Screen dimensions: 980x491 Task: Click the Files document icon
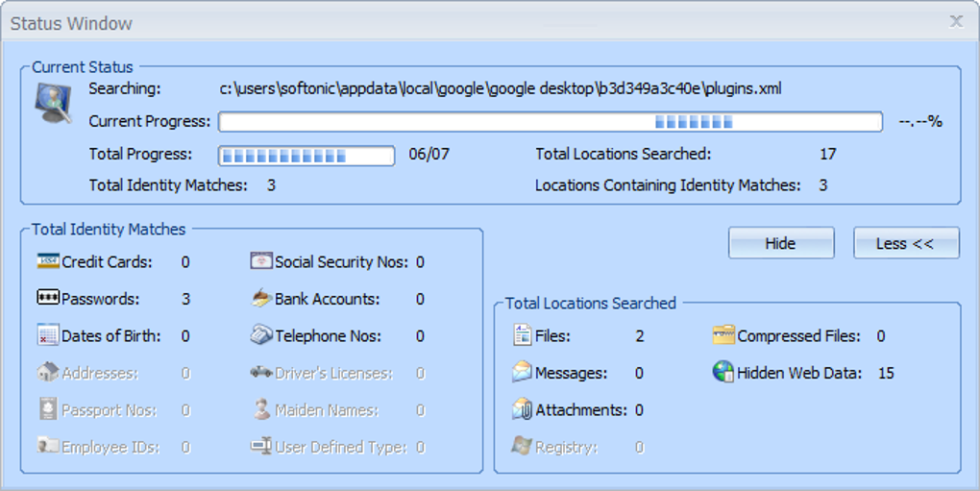(x=522, y=335)
